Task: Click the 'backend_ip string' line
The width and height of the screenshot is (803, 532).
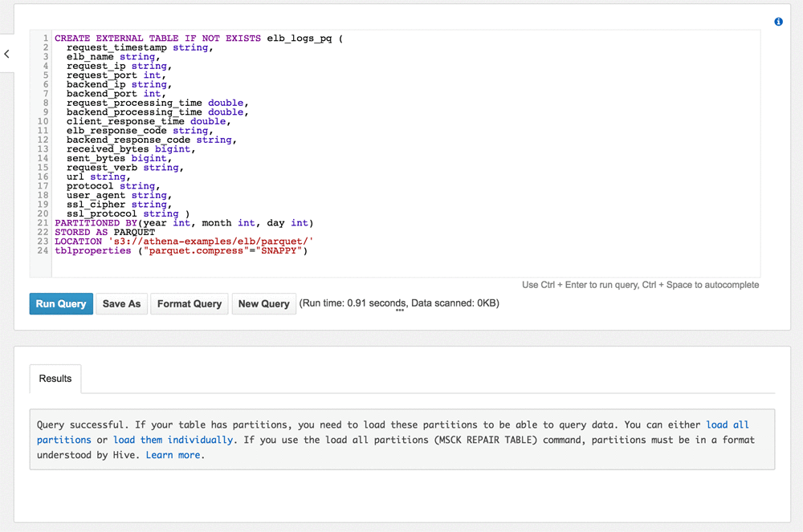Action: [x=119, y=84]
